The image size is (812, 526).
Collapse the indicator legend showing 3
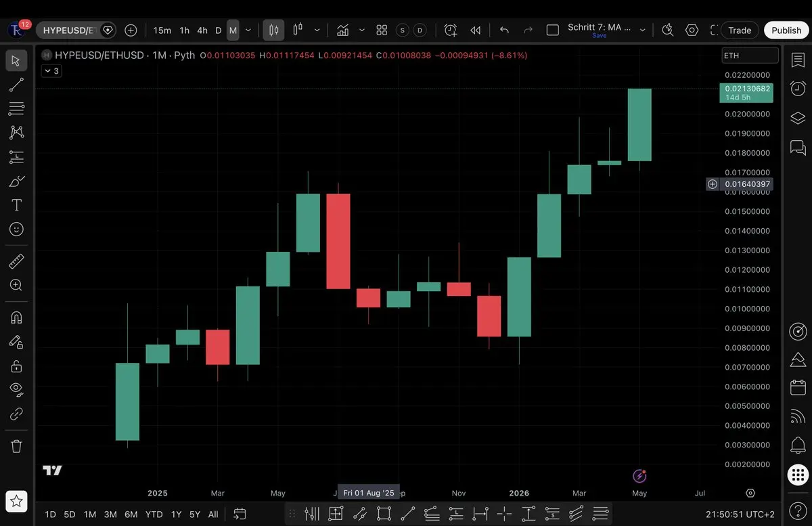coord(51,70)
